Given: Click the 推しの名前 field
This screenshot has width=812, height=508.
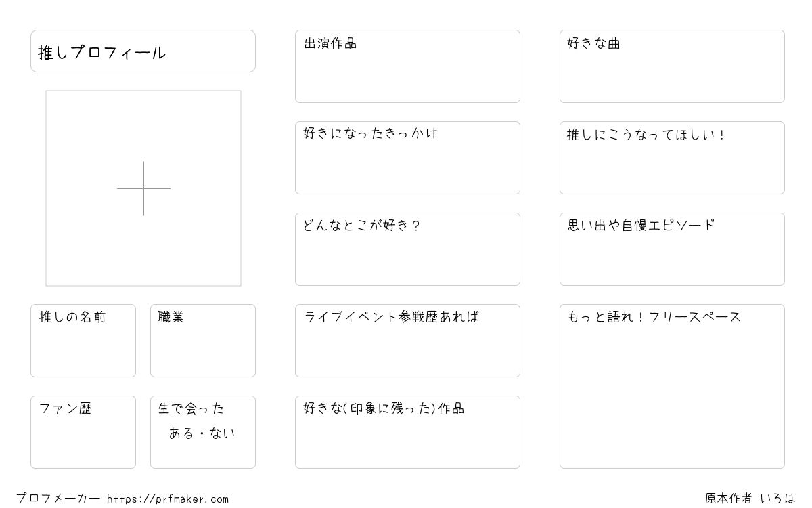Looking at the screenshot, I should pyautogui.click(x=83, y=341).
